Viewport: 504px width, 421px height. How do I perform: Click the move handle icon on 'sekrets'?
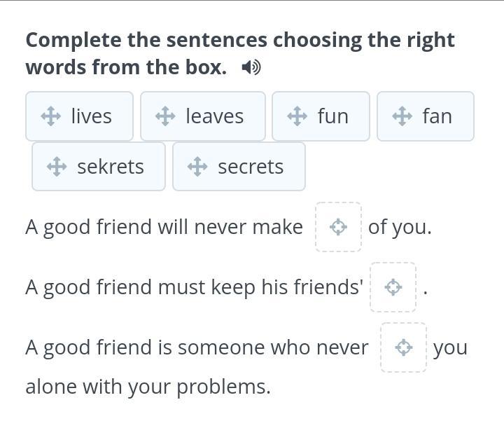point(57,167)
